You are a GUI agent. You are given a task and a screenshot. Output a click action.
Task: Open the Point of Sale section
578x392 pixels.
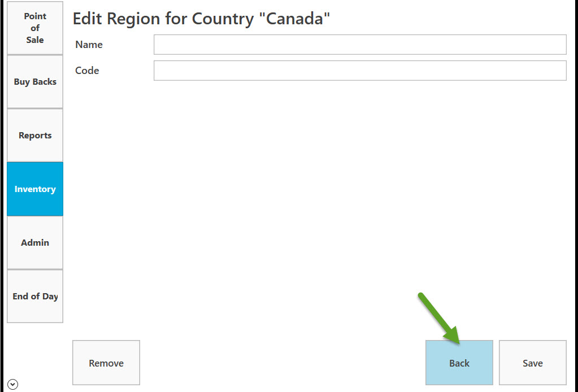tap(35, 28)
